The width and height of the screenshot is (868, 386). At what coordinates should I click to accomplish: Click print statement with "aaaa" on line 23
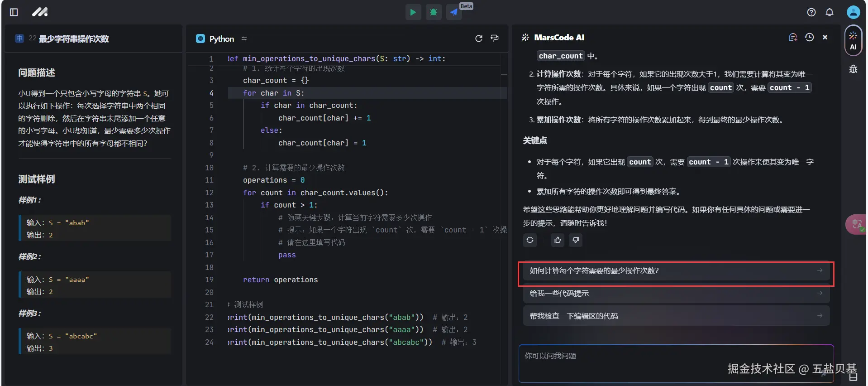point(325,330)
